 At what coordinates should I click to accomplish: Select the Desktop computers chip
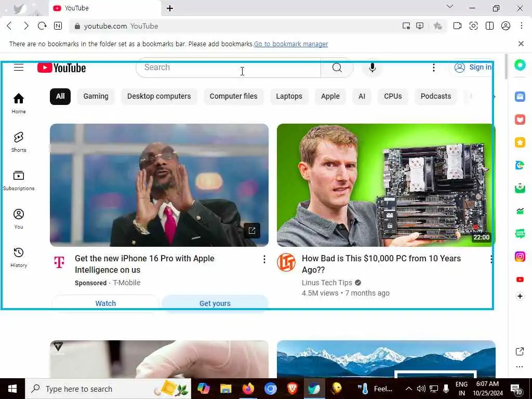pos(159,96)
